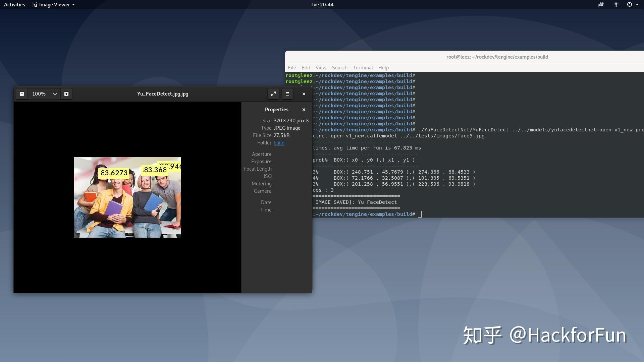
Task: Open the power system menu icon
Action: pos(630,4)
